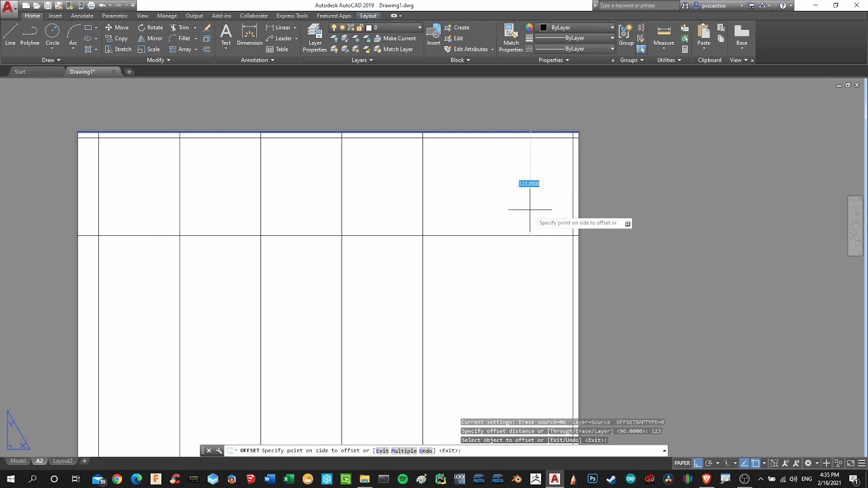Toggle ortho mode in status bar
Viewport: 868px width, 488px height.
click(x=697, y=463)
